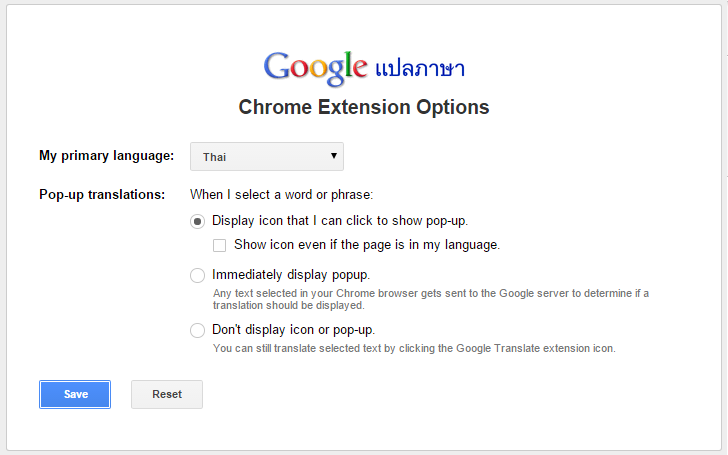Click the 'Show icon even if the page' checkbox label

coord(366,245)
